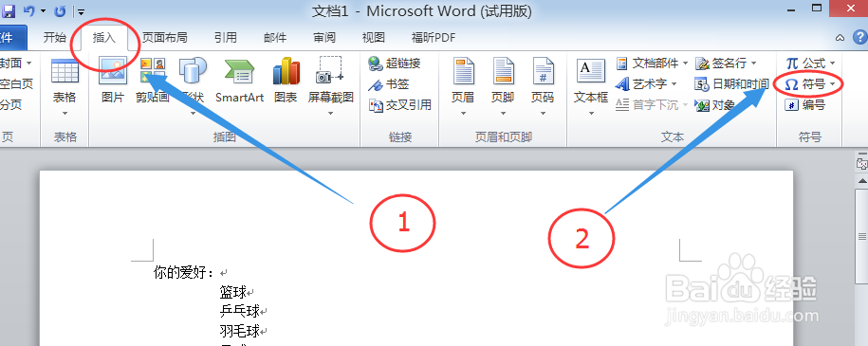868x346 pixels.
Task: Open the 表格 dropdown arrow below table icon
Action: 65,114
